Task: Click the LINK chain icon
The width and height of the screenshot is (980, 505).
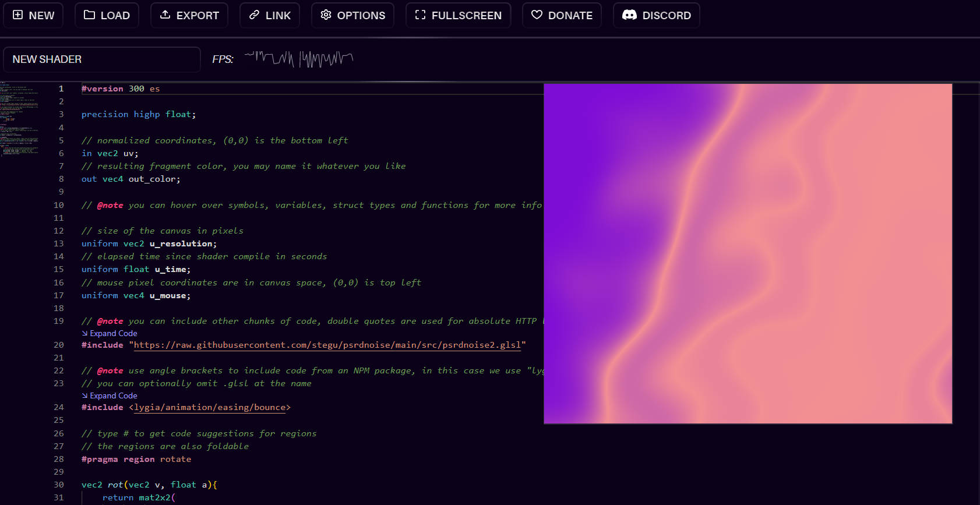Action: click(x=255, y=15)
